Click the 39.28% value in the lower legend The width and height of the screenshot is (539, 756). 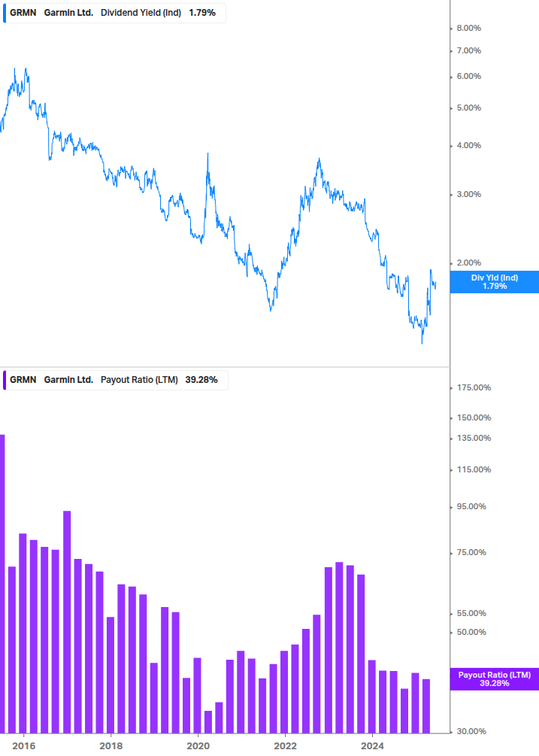point(201,380)
